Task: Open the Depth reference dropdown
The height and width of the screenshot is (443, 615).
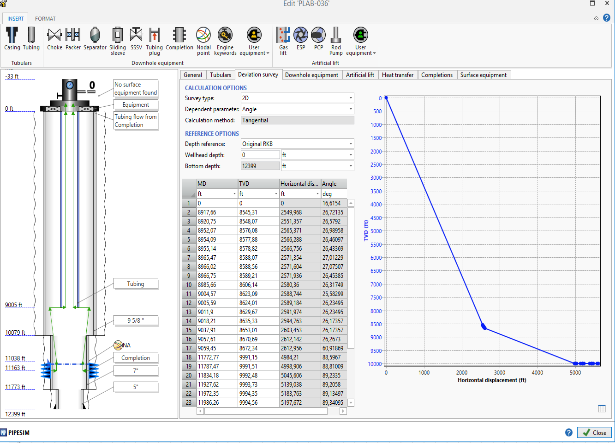Action: (x=297, y=144)
